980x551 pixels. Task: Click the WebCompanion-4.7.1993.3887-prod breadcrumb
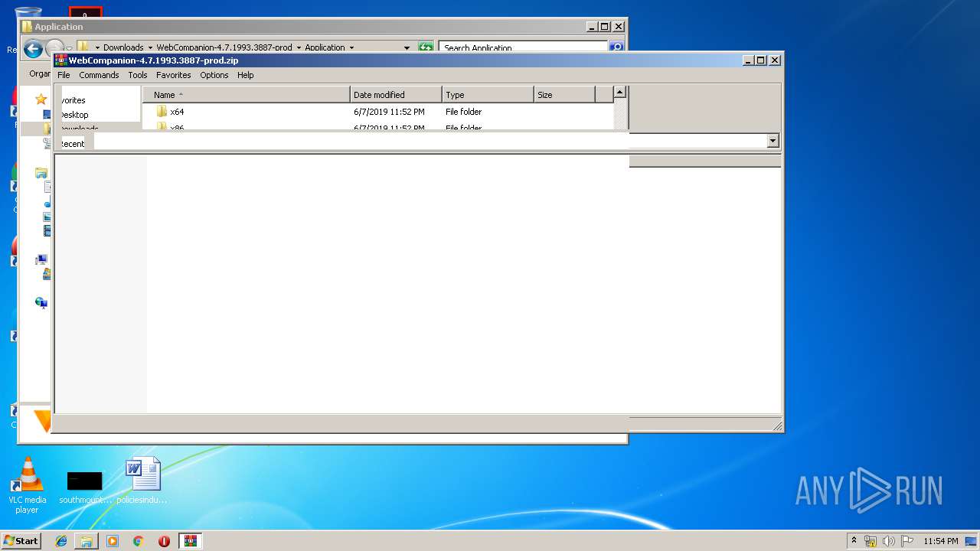224,47
